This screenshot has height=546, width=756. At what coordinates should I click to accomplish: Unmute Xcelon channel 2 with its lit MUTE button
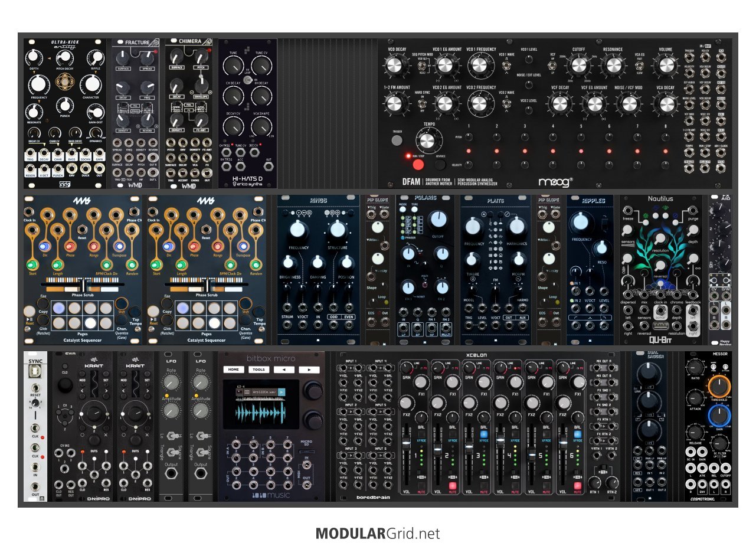coord(453,486)
